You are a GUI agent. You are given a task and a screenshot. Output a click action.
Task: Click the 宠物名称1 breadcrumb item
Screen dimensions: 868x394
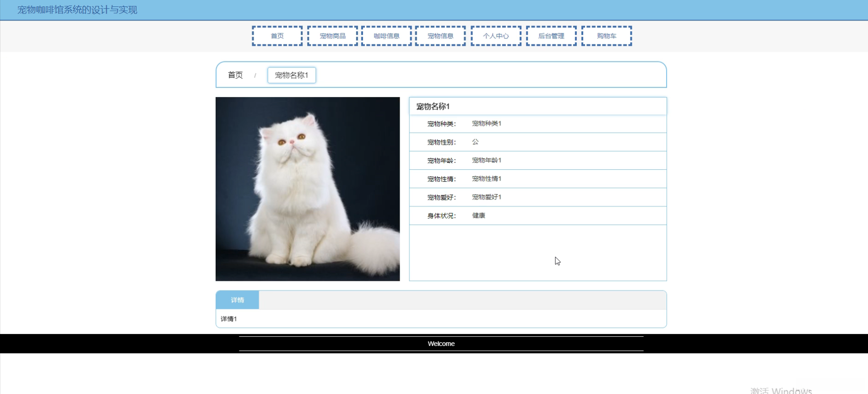click(x=292, y=75)
